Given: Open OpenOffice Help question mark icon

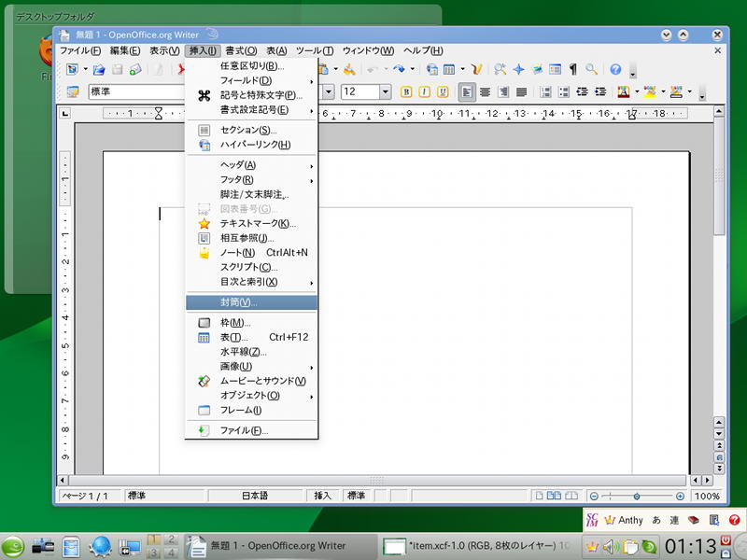Looking at the screenshot, I should click(615, 69).
